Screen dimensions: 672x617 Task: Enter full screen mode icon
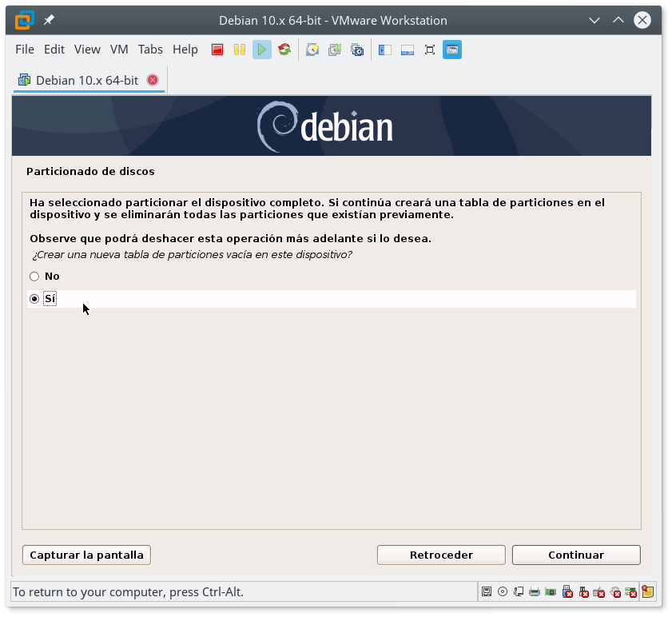tap(429, 50)
